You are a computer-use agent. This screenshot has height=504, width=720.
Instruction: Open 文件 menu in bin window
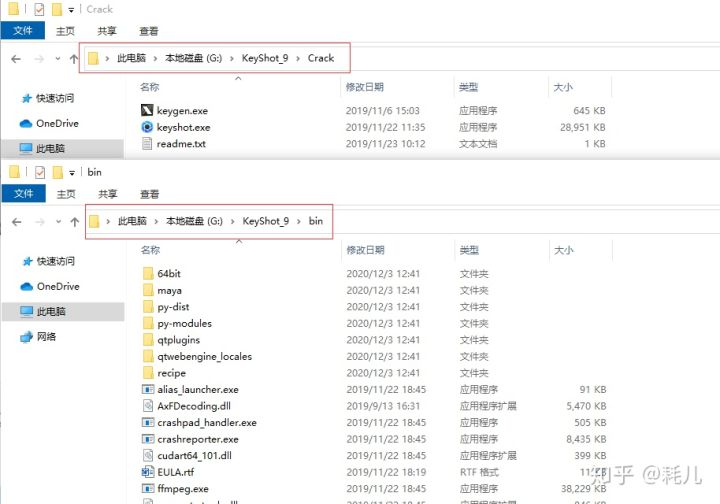coord(24,194)
